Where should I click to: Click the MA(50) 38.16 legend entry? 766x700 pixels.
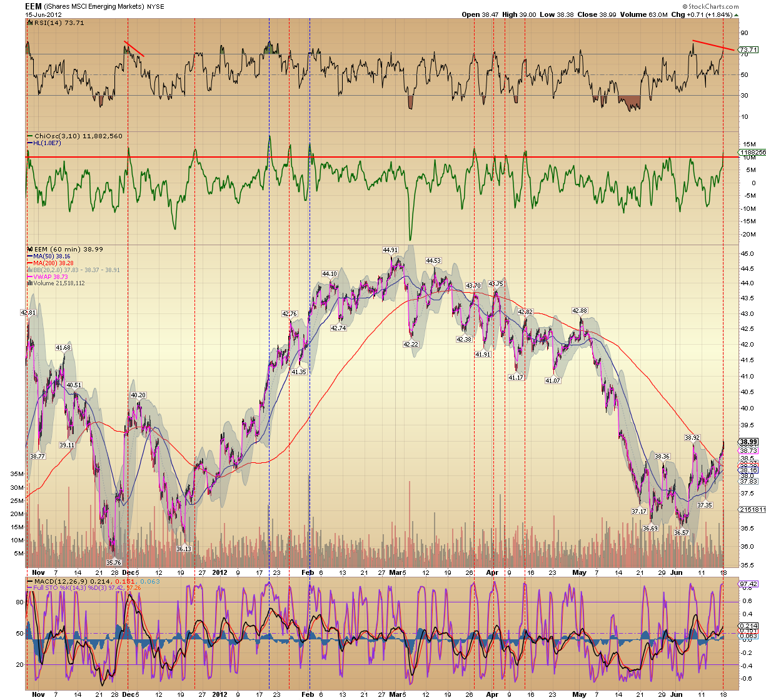(49, 256)
